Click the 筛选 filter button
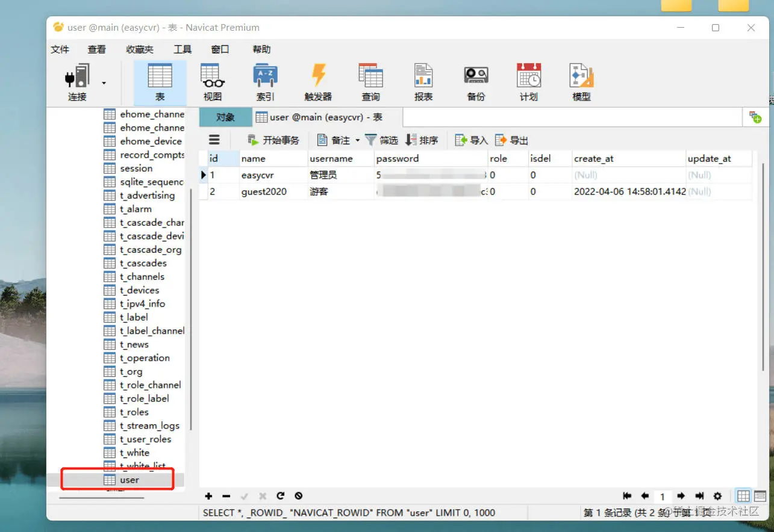 point(381,140)
